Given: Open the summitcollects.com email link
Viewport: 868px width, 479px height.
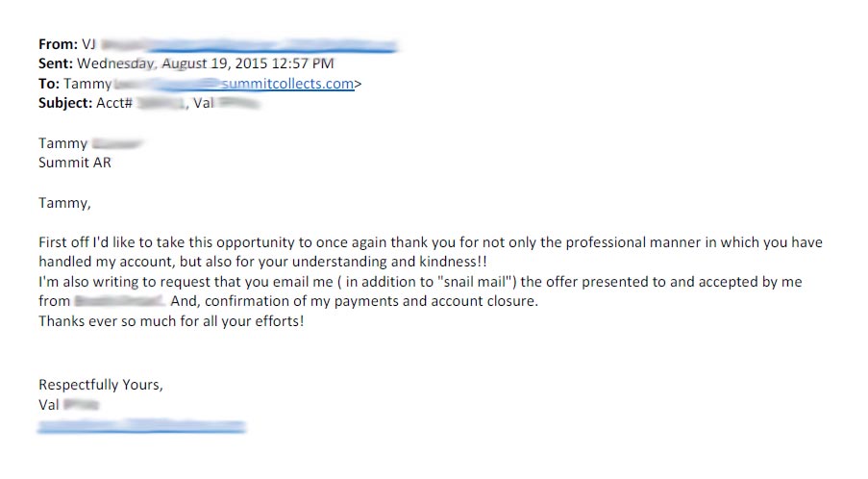Looking at the screenshot, I should pyautogui.click(x=287, y=84).
